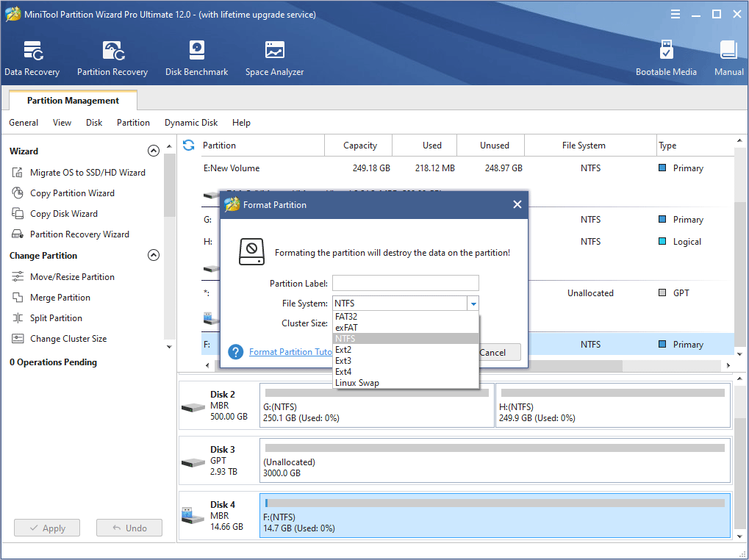Switch to the Partition Management tab
This screenshot has height=560, width=749.
point(71,100)
